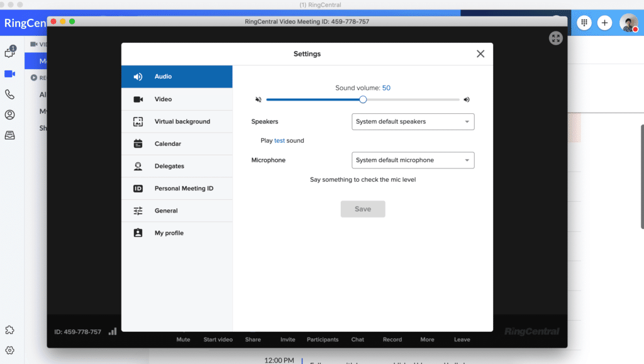Click the test sound link

coord(279,141)
